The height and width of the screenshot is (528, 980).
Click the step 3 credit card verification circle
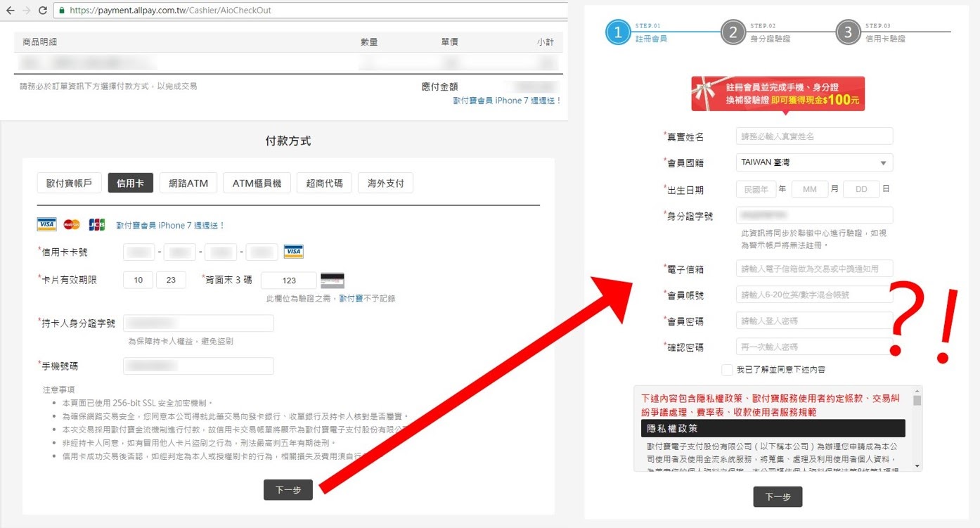tap(848, 32)
